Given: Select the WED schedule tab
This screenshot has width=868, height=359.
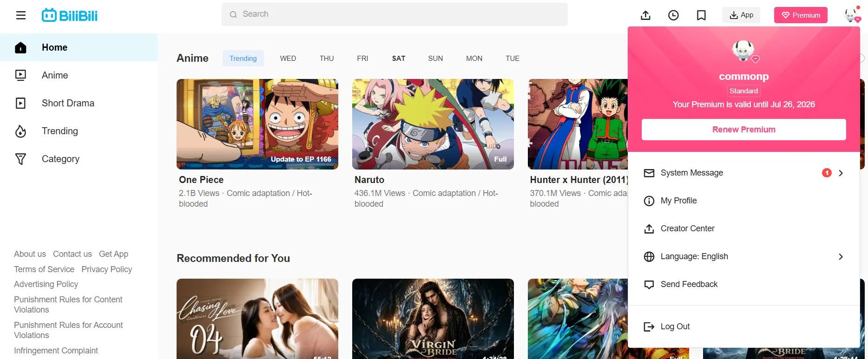Looking at the screenshot, I should tap(288, 58).
